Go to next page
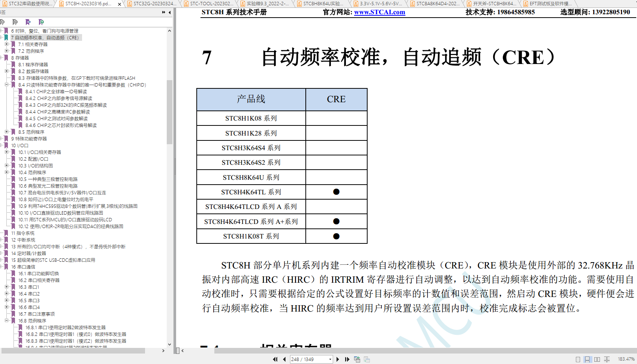 pos(338,359)
